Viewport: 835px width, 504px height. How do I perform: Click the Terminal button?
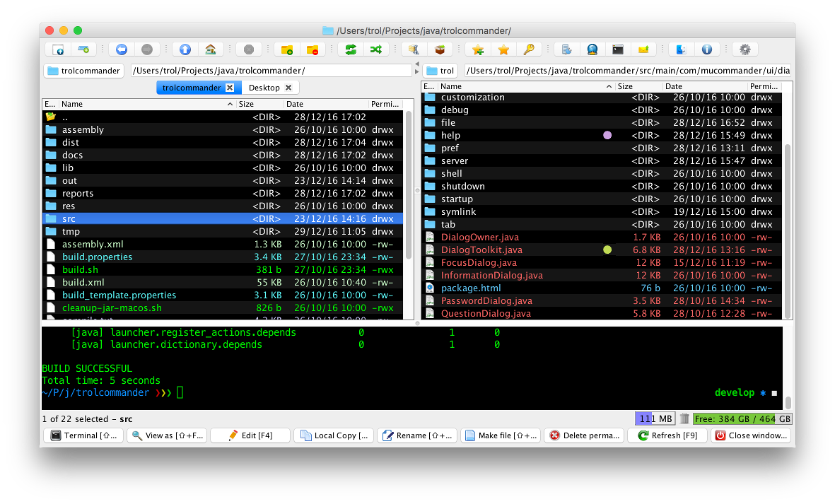[83, 435]
